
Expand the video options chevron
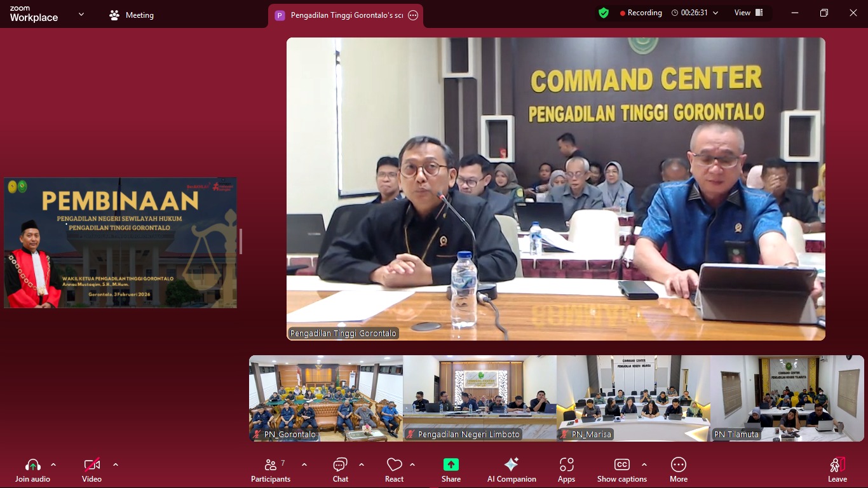pyautogui.click(x=116, y=464)
